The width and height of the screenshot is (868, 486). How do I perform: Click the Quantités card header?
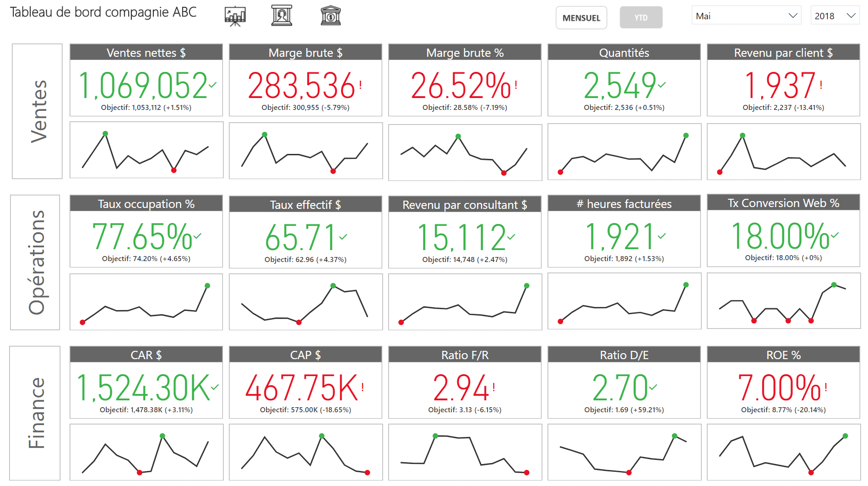[624, 52]
